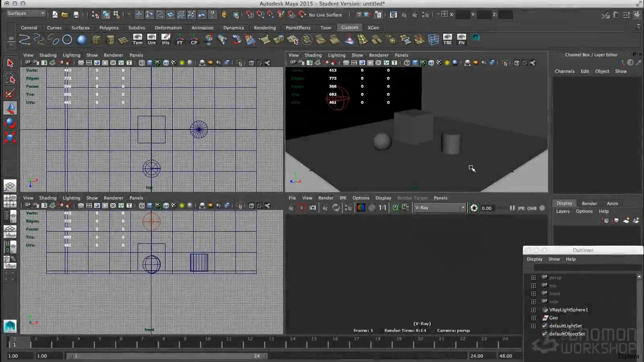The height and width of the screenshot is (362, 644).
Task: Pick the Lasso select tool
Action: (10, 79)
